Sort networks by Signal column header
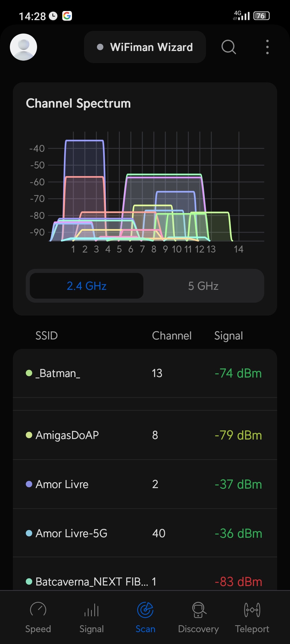This screenshot has width=290, height=644. click(x=229, y=336)
